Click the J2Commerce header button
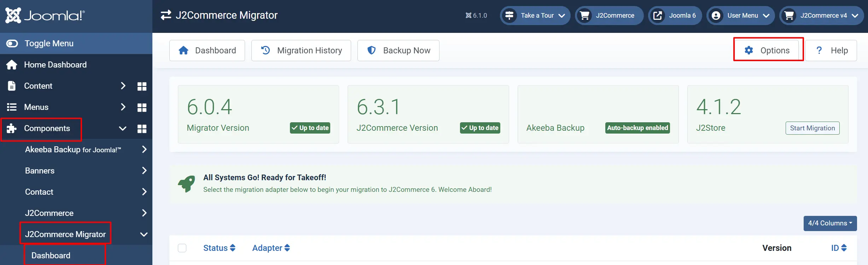Image resolution: width=868 pixels, height=265 pixels. [609, 16]
